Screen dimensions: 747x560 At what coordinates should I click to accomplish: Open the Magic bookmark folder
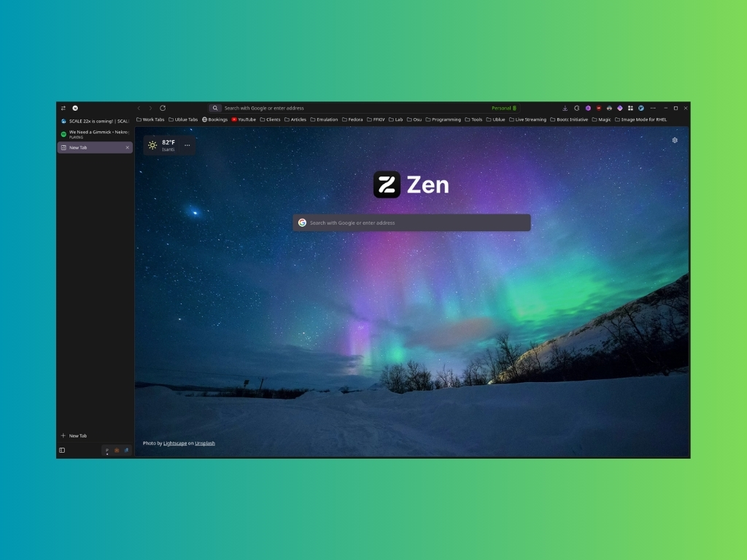601,120
